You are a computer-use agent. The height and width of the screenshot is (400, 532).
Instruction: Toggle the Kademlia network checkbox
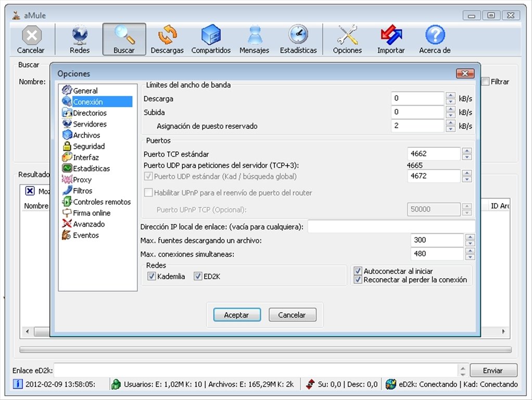tap(151, 277)
